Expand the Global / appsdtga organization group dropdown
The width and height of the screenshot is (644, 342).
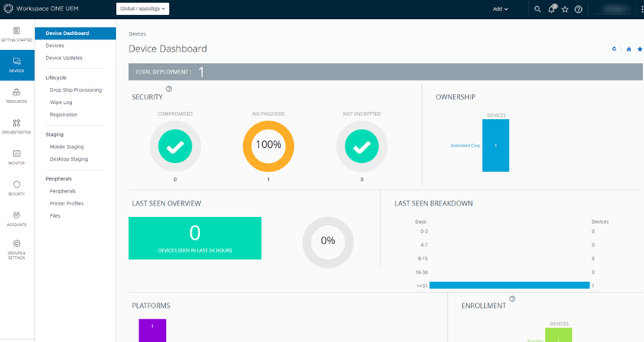(x=142, y=8)
